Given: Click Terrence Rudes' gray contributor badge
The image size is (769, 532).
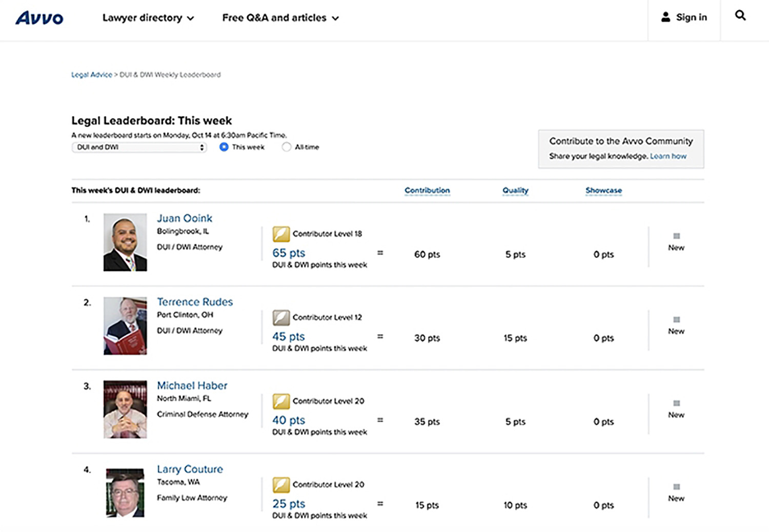Looking at the screenshot, I should click(281, 318).
